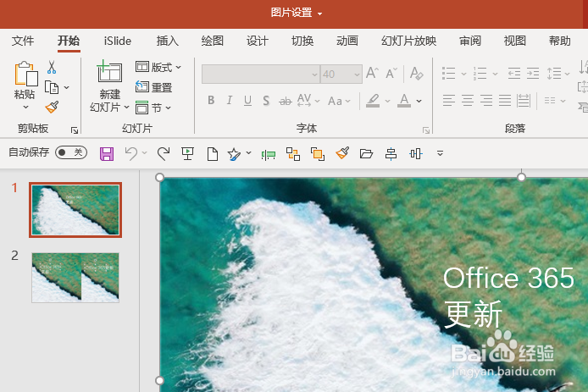Open line spacing options
This screenshot has height=392, width=588.
[557, 73]
